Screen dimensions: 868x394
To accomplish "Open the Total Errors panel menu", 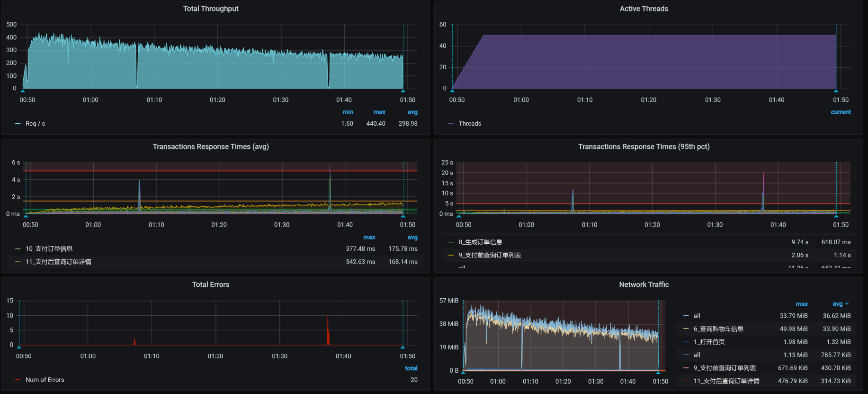I will tap(211, 284).
